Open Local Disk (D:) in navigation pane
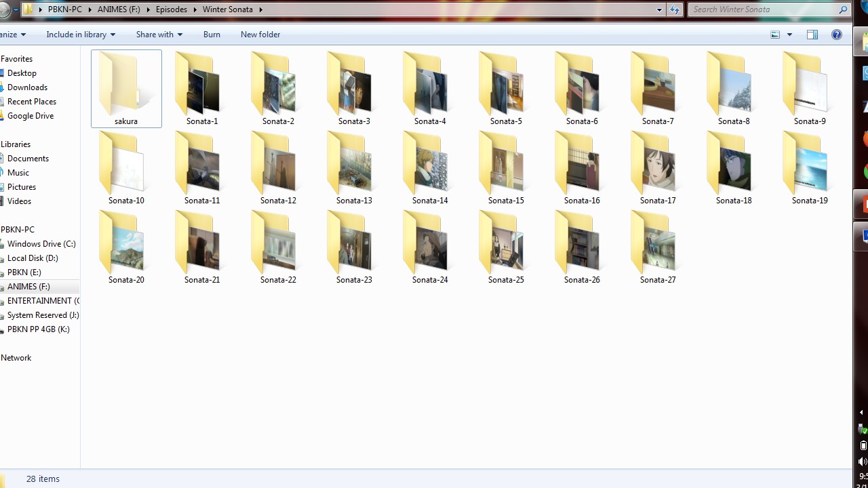The height and width of the screenshot is (488, 868). (x=33, y=258)
